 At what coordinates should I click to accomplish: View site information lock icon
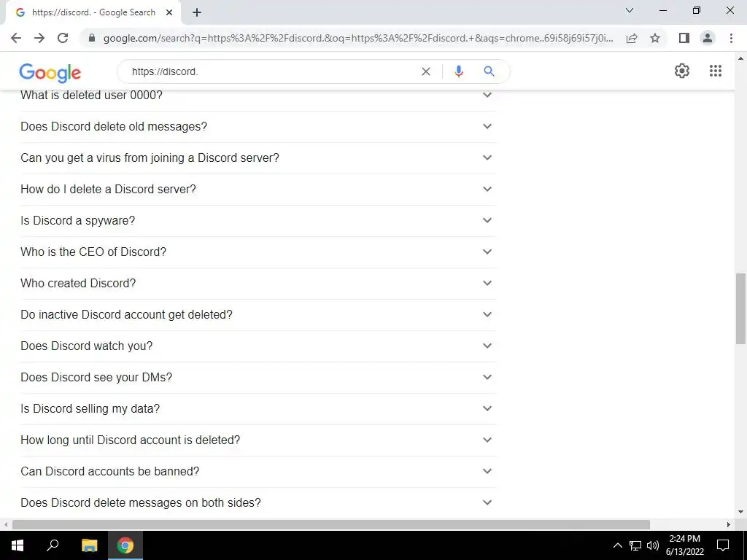[92, 38]
